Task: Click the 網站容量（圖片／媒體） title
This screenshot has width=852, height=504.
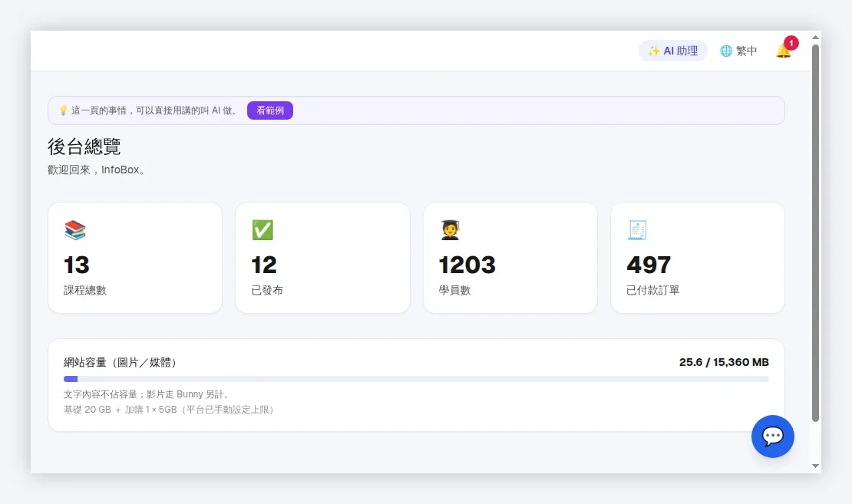Action: (120, 362)
